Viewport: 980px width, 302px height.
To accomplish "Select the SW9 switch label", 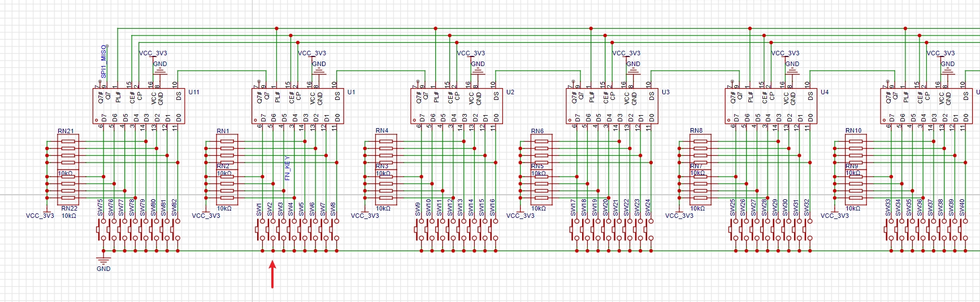I will tap(418, 209).
